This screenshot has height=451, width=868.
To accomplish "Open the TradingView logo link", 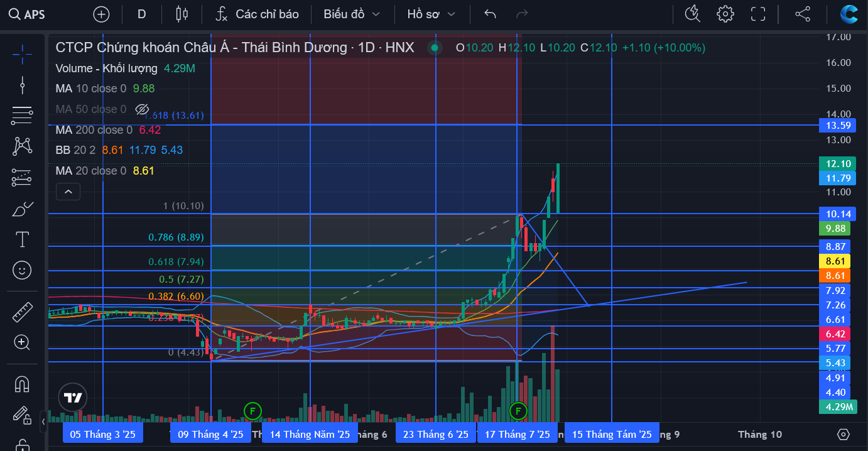I will [73, 398].
